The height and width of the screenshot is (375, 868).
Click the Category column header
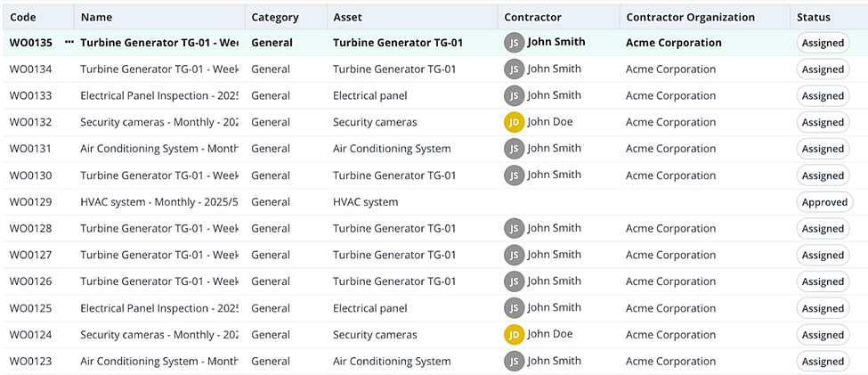(275, 17)
